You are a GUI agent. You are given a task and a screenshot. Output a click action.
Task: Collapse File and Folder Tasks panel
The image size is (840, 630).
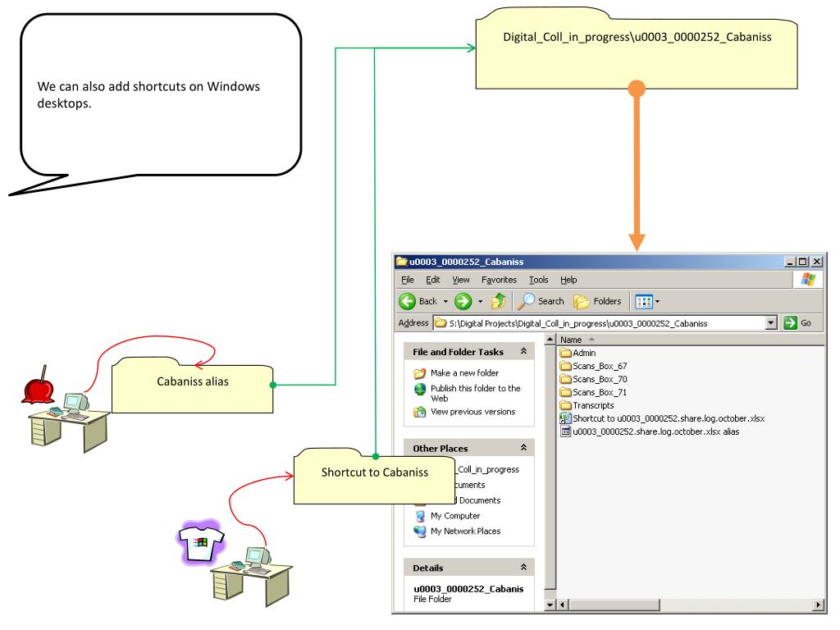[523, 351]
